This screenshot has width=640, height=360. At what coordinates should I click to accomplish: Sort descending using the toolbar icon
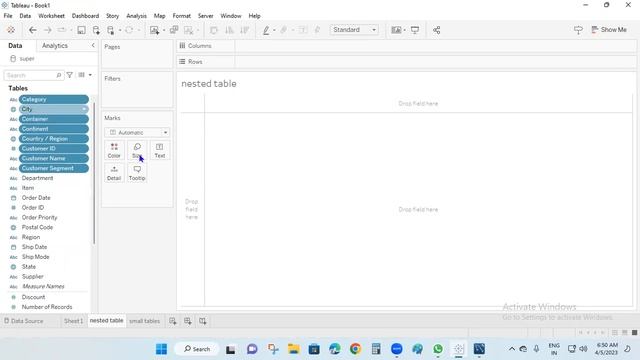[244, 30]
